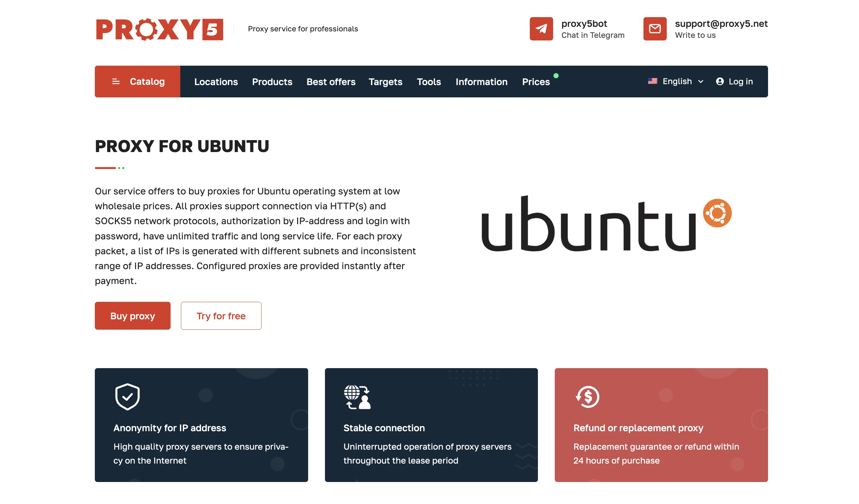Open proxy5bot Telegram chat link
Image resolution: width=859 pixels, height=504 pixels.
click(x=584, y=24)
